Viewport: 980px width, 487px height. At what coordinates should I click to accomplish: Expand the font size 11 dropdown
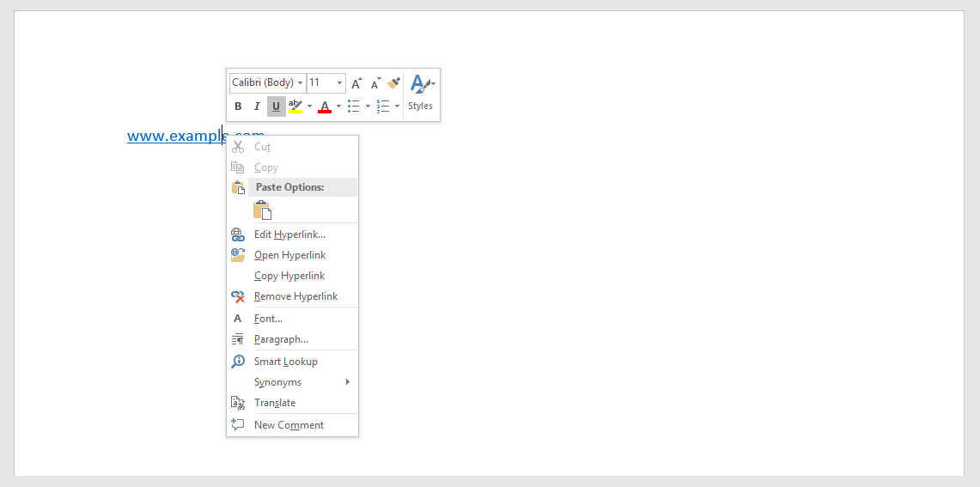pos(340,83)
